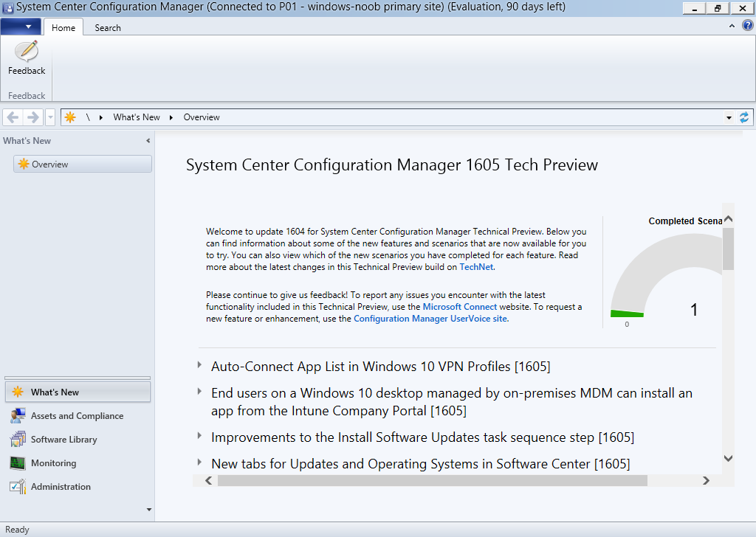
Task: Expand End users on Windows 10 desktop item
Action: tap(199, 392)
